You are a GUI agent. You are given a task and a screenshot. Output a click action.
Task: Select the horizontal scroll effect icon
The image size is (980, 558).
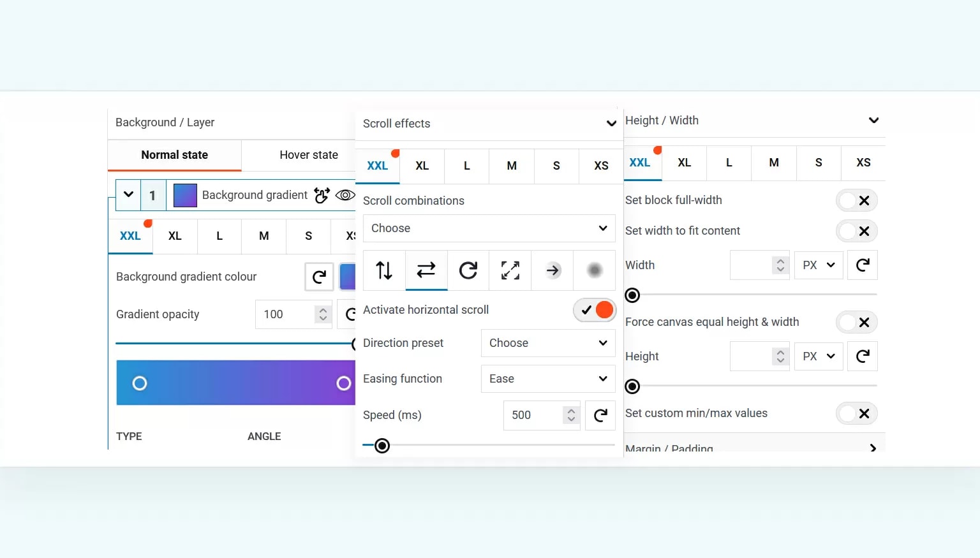tap(426, 270)
